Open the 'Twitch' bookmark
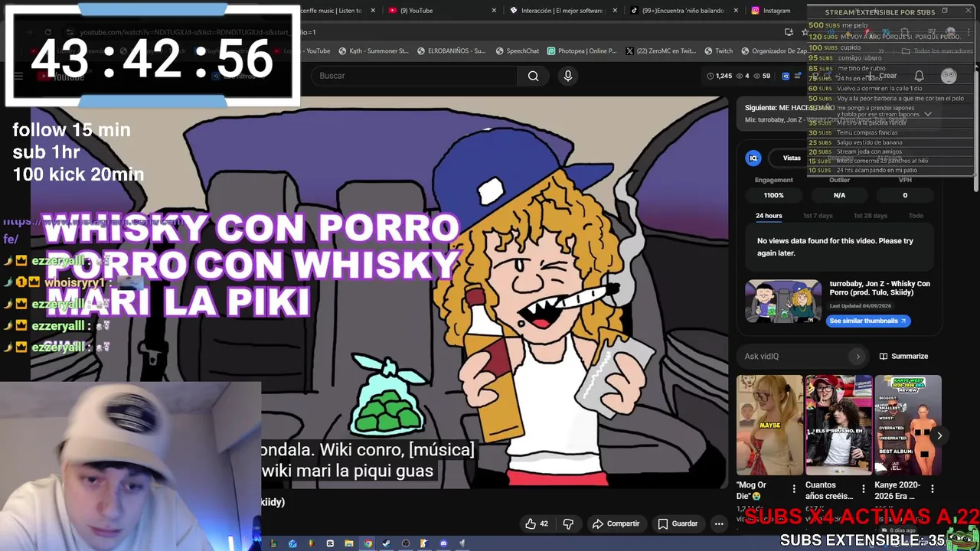Screen dimensions: 980x551 coord(717,51)
